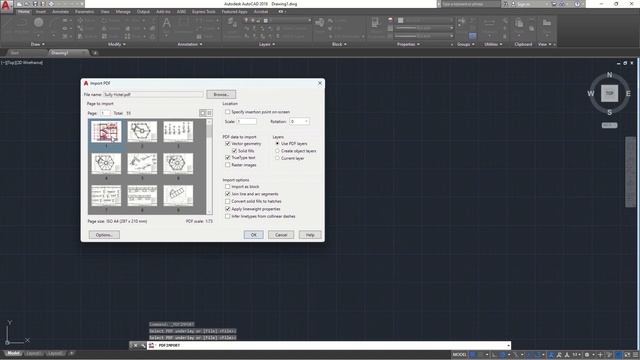Uncheck Vector geometry

(x=228, y=144)
